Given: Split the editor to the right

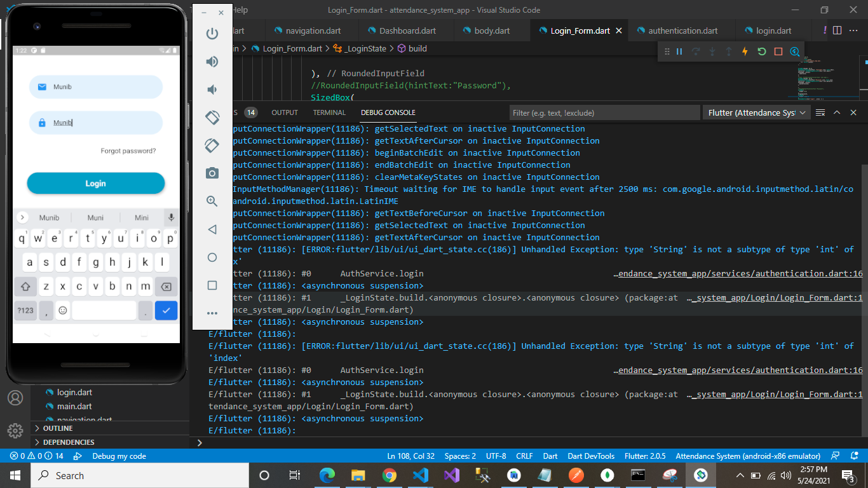Looking at the screenshot, I should pos(837,30).
